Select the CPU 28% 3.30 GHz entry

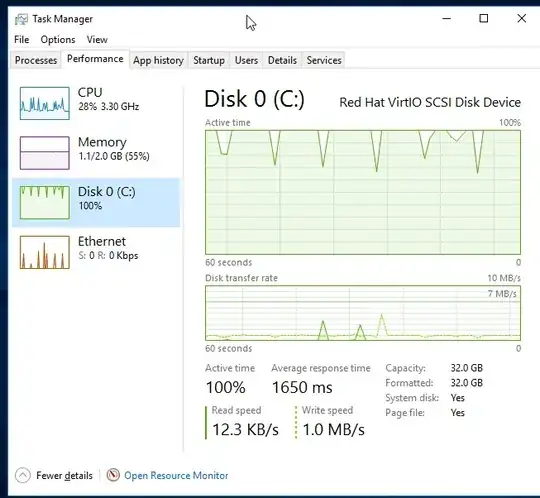coord(96,103)
